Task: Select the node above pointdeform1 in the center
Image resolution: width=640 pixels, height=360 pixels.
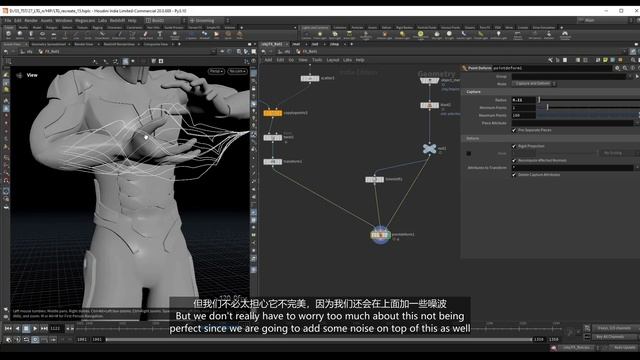Action: [x=374, y=179]
